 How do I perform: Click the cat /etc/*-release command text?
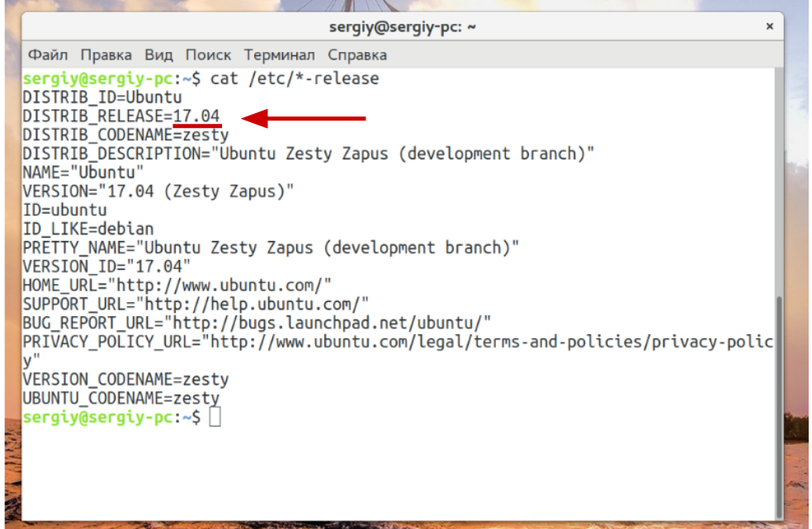click(x=295, y=79)
